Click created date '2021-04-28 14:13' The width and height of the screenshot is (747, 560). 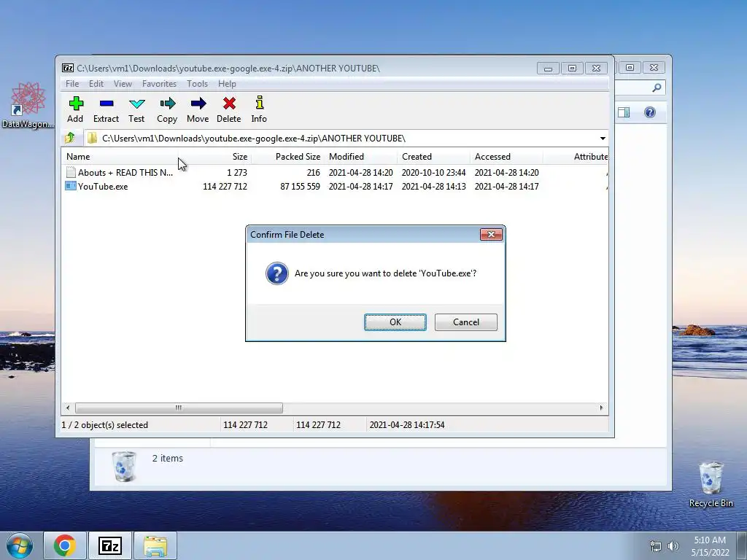coord(433,186)
